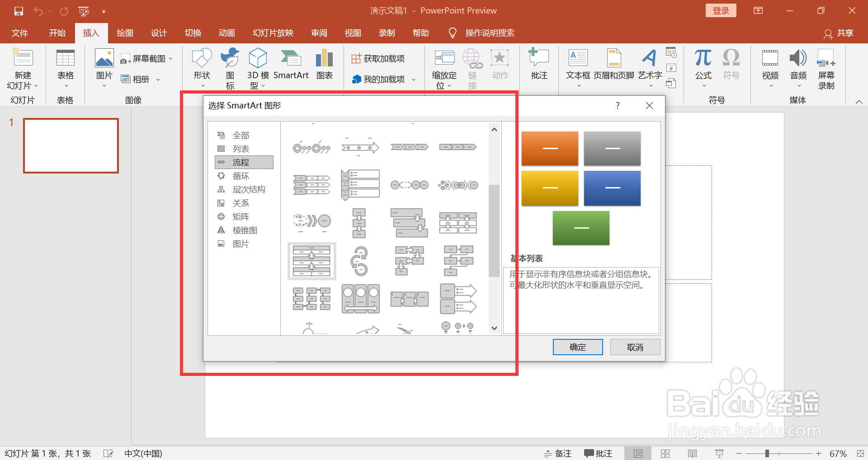Click the Share (共享) button
The height and width of the screenshot is (460, 868).
tap(839, 33)
